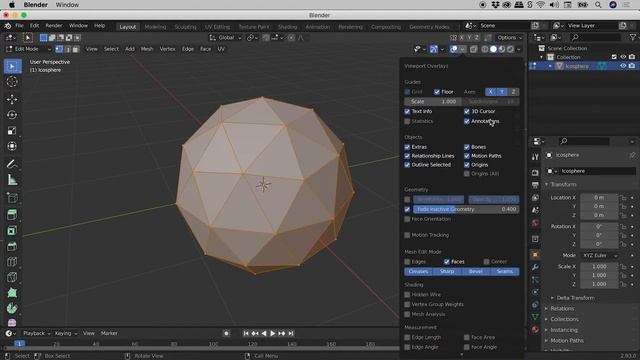Open the Vertex menu
The height and width of the screenshot is (360, 640).
167,49
